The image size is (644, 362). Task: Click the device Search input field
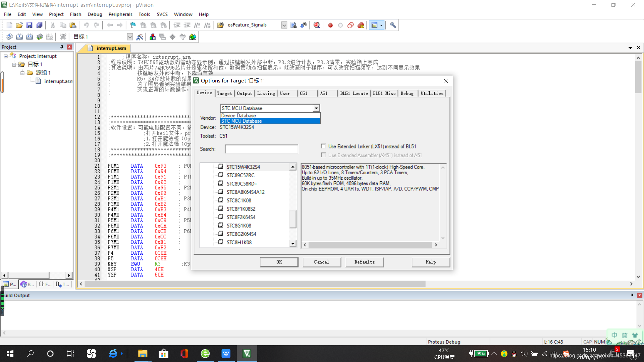tap(261, 149)
